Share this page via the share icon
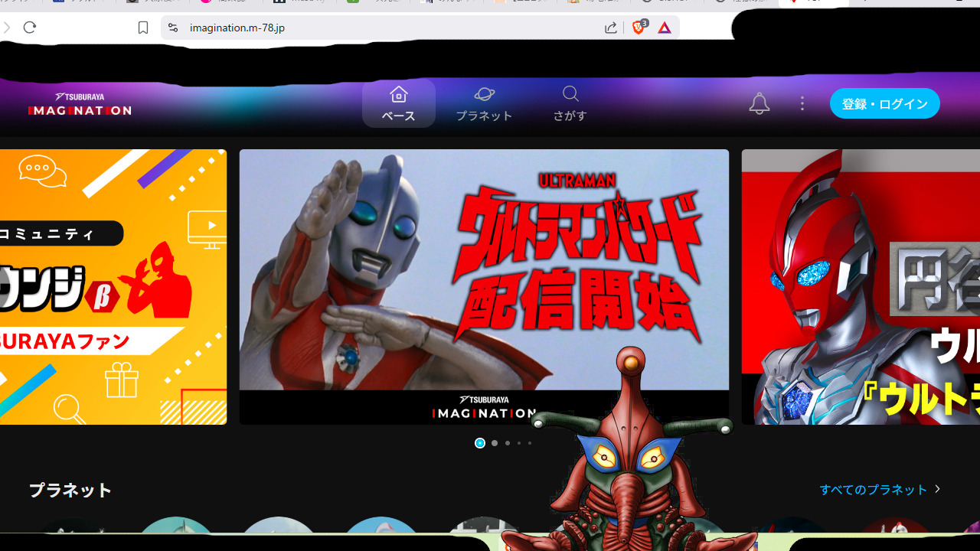980x551 pixels. [x=611, y=28]
